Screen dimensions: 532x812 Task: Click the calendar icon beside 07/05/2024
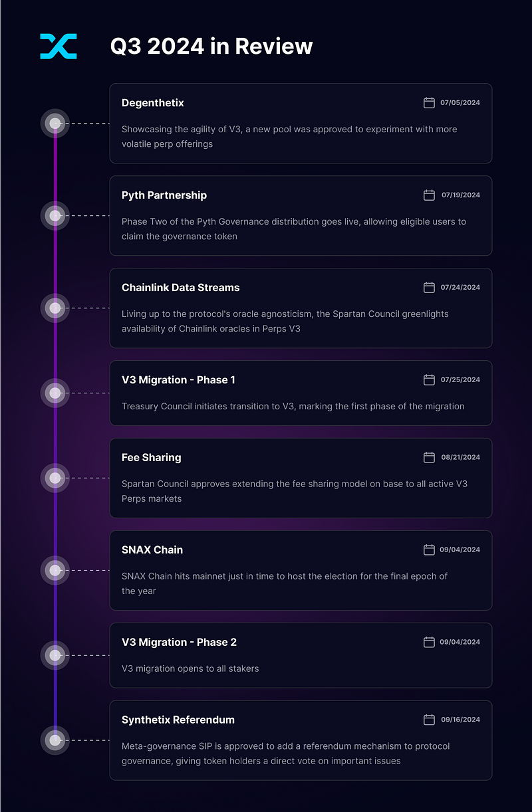[x=429, y=102]
